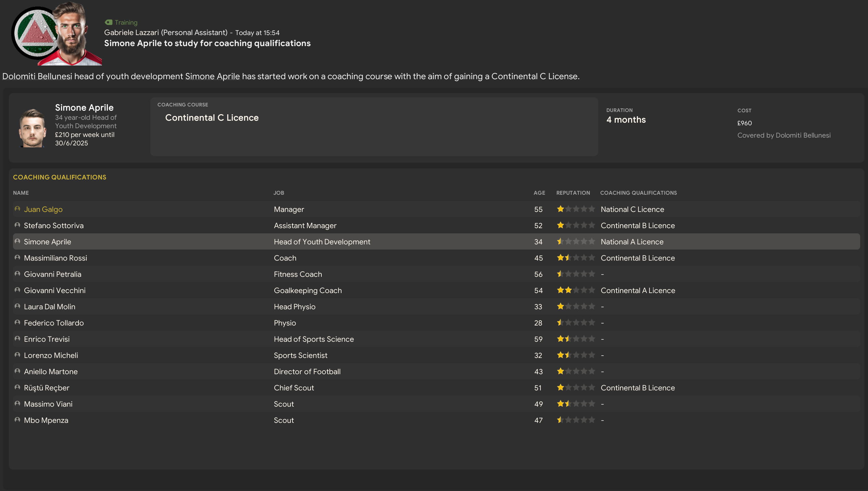Open Simone Aprile's portrait thumbnail
Screen dimensions: 868x491
(33, 128)
